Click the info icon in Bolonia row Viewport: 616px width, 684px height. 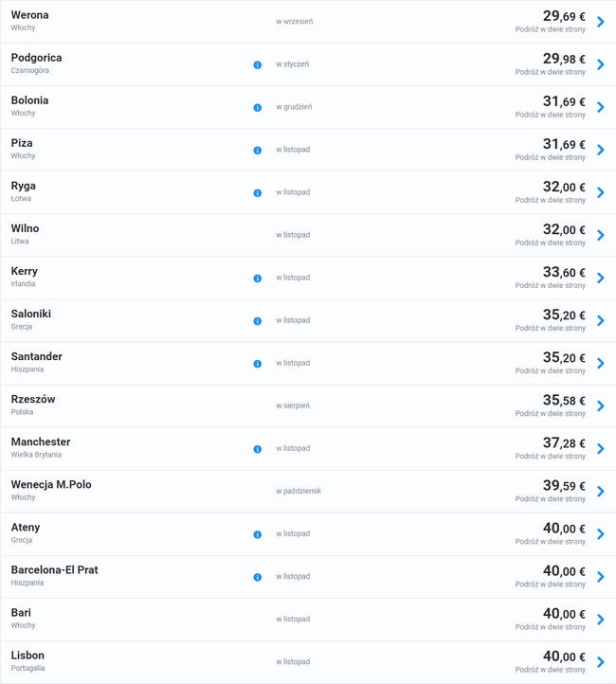(x=257, y=107)
